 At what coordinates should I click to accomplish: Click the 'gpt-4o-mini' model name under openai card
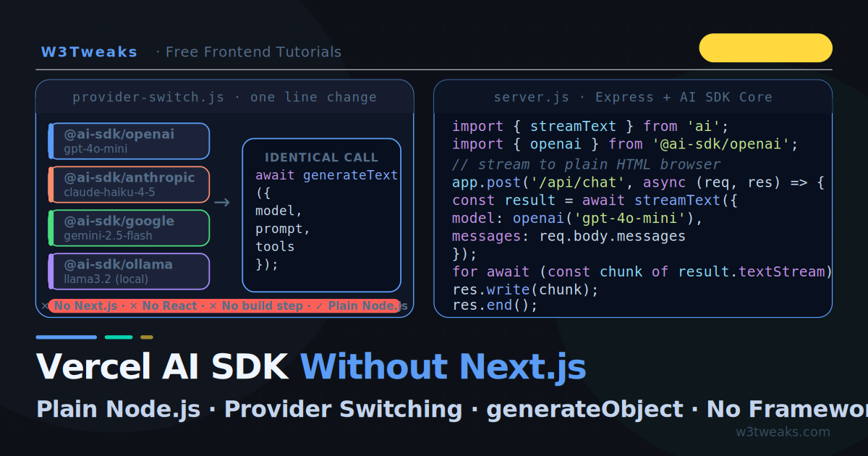point(95,149)
